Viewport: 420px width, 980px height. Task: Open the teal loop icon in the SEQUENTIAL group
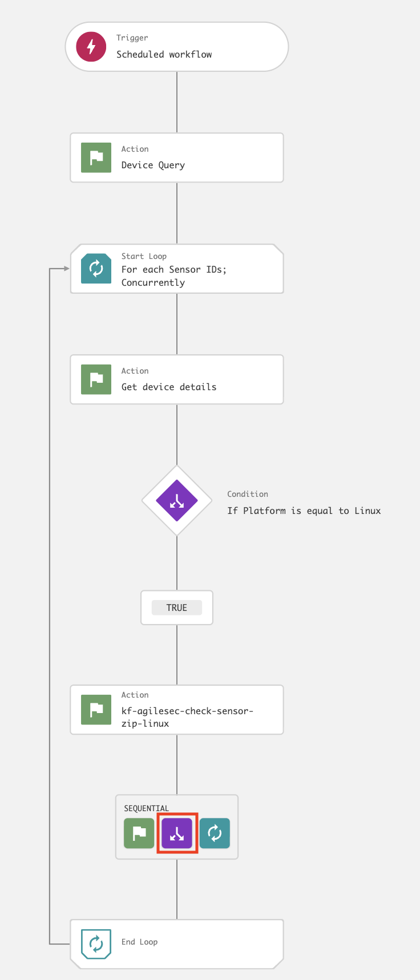pos(215,833)
